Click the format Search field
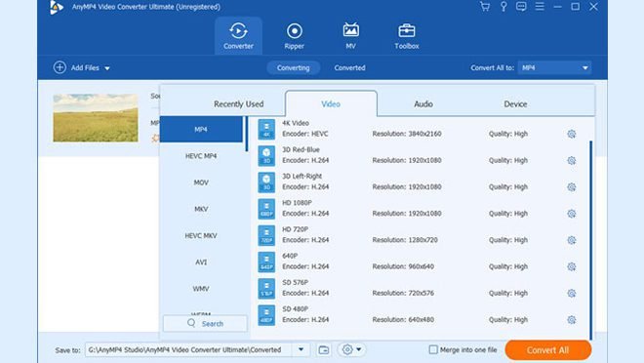Viewport: 644px width, 363px height. (205, 324)
